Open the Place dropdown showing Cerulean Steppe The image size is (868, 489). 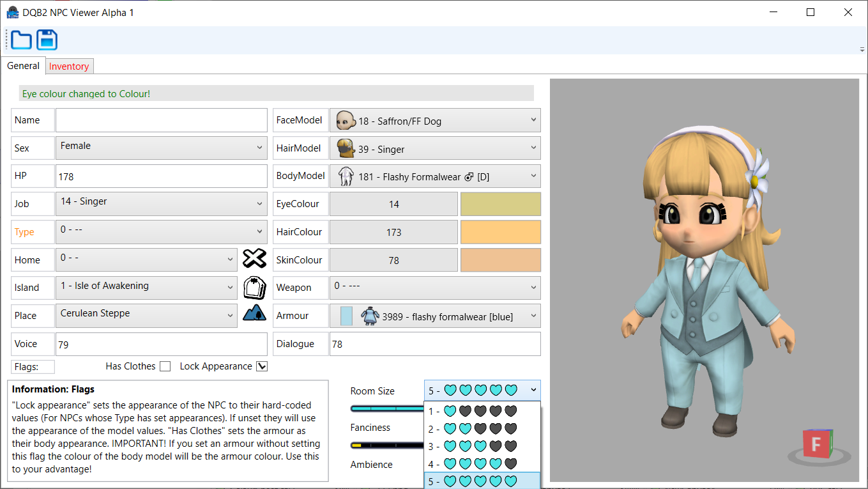pos(147,315)
